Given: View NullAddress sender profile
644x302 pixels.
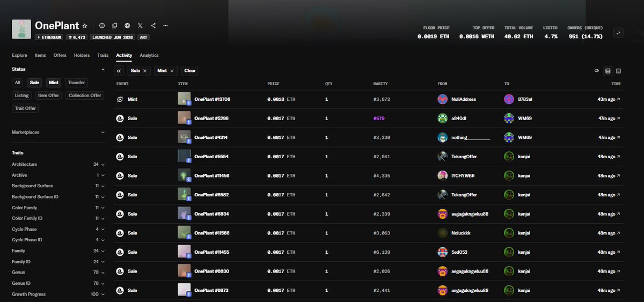Looking at the screenshot, I should [463, 99].
